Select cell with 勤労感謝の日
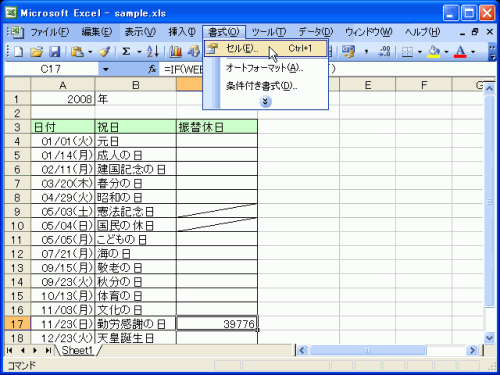 pos(136,324)
